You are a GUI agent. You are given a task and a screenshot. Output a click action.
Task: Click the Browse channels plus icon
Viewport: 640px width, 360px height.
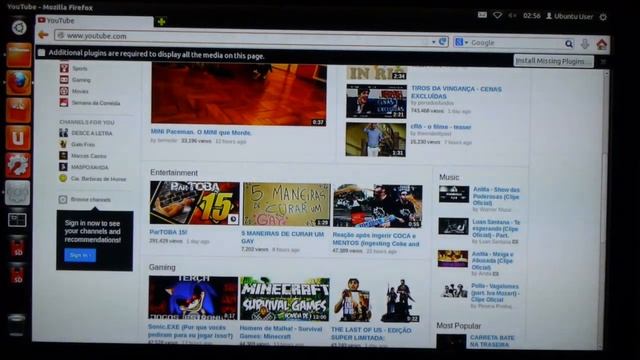click(x=63, y=199)
